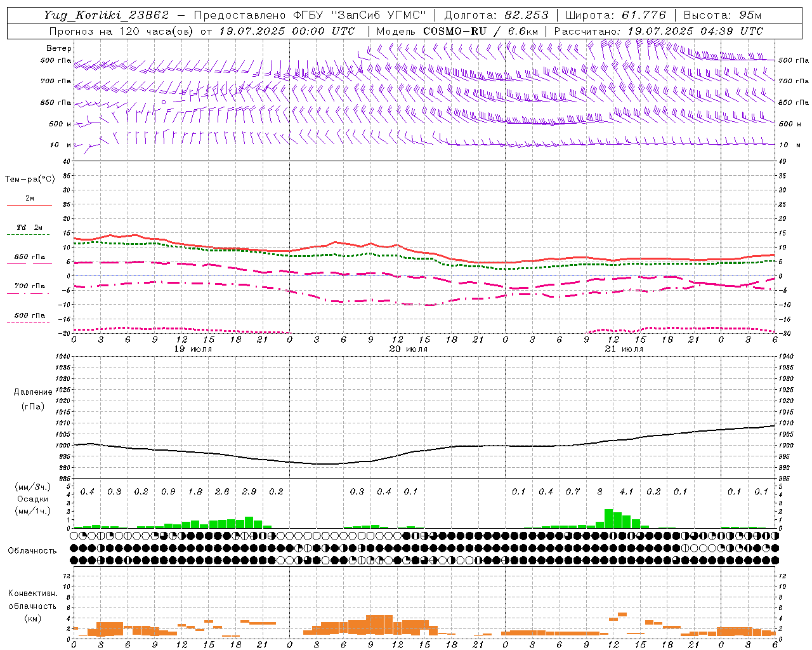Click the 0.7 precipitation value
812x650 pixels.
pos(573,492)
